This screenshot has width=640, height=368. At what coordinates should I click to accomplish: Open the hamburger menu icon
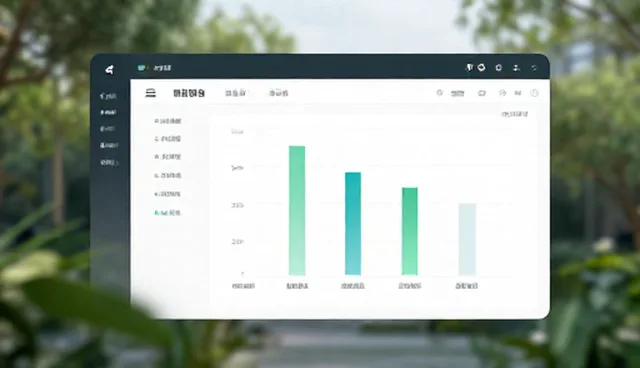tap(151, 93)
